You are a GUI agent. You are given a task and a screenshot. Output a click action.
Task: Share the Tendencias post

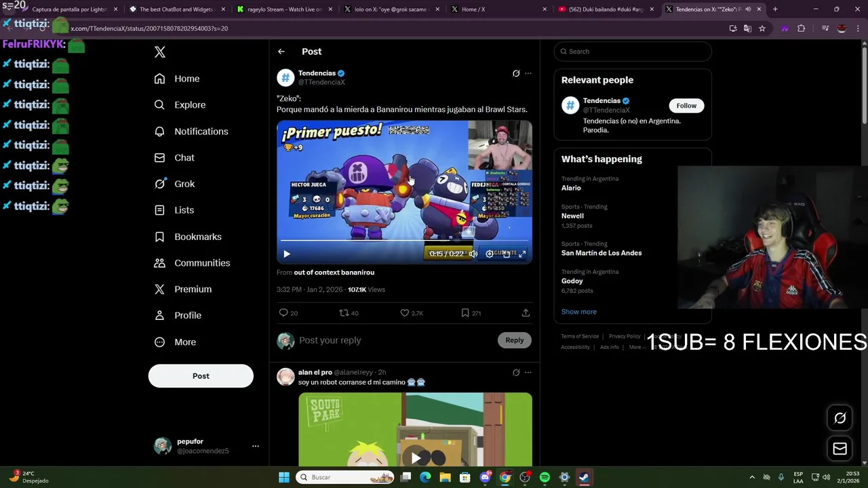click(x=526, y=313)
